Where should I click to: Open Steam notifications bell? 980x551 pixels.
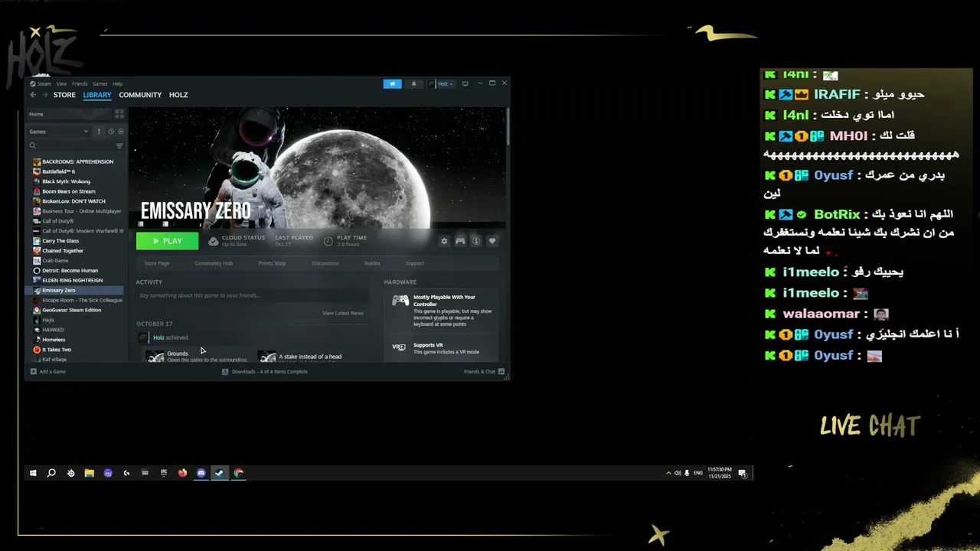pyautogui.click(x=413, y=83)
